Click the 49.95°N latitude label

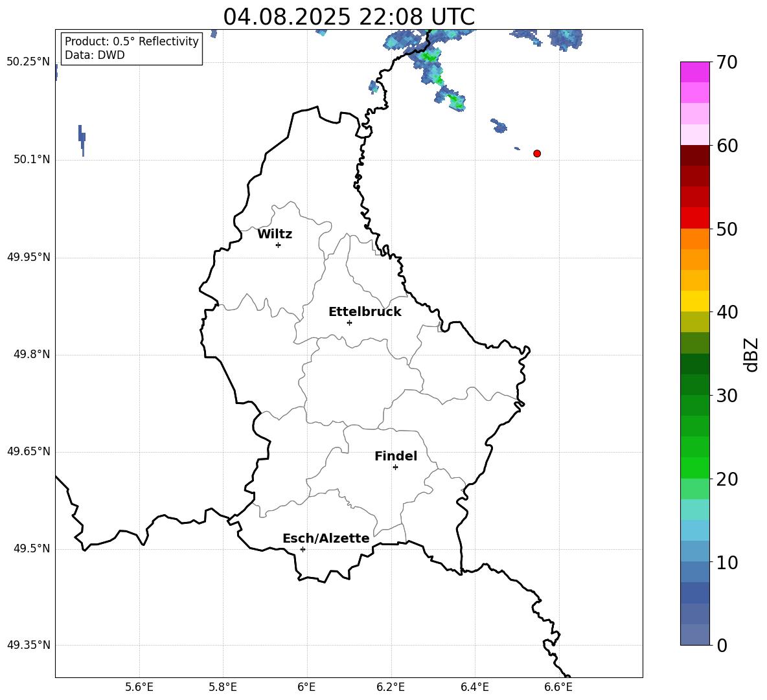tap(29, 257)
